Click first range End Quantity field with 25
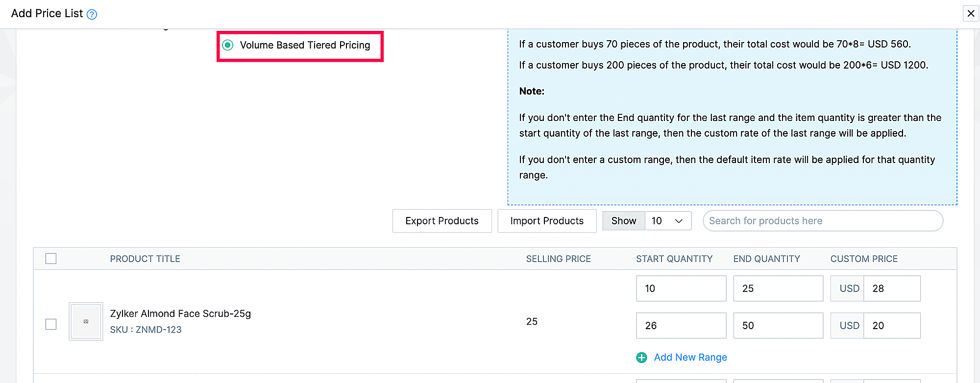This screenshot has height=383, width=980. tap(778, 288)
